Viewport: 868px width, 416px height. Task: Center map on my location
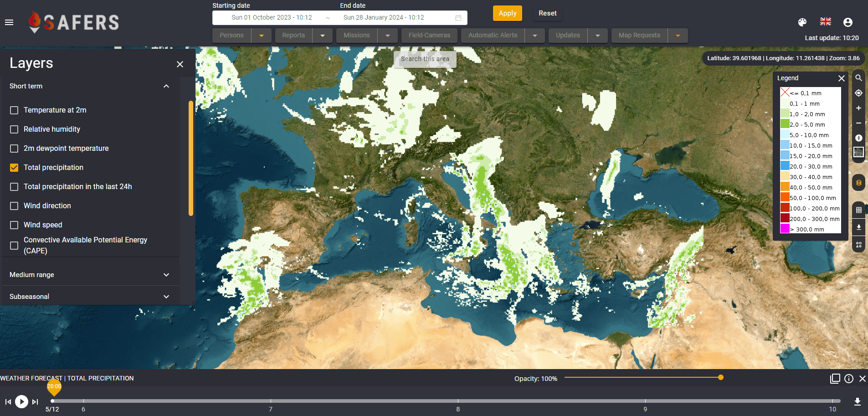click(x=858, y=93)
